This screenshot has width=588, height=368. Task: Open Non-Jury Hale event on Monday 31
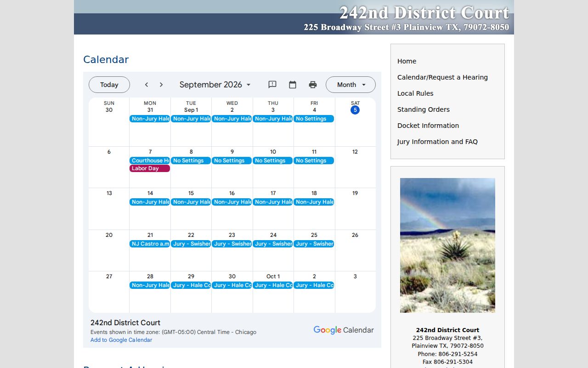coord(150,119)
